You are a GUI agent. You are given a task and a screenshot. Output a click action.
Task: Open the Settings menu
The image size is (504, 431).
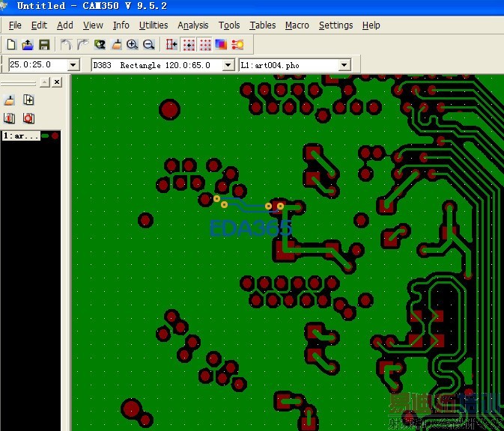click(x=336, y=25)
